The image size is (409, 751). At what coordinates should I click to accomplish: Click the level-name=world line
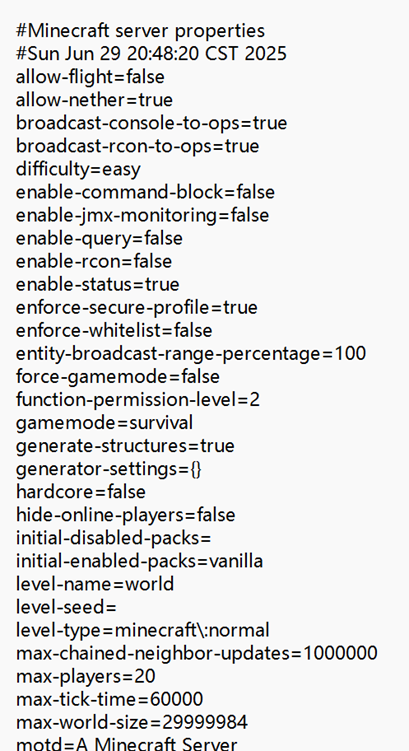pos(95,584)
